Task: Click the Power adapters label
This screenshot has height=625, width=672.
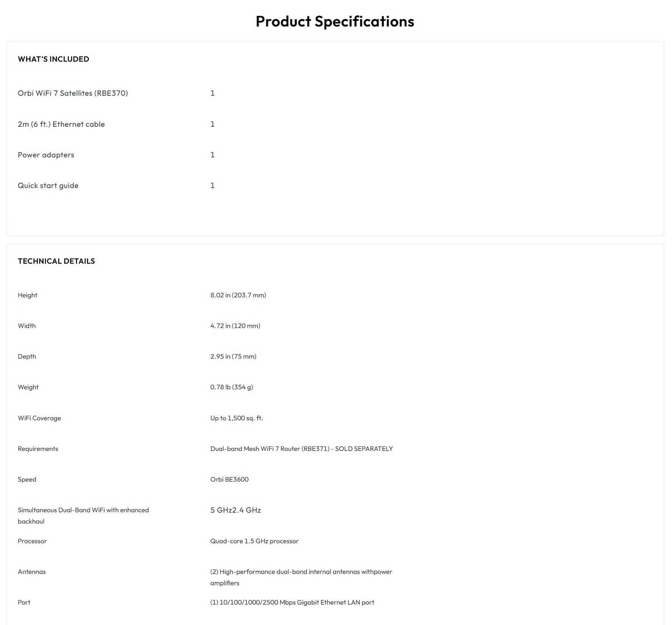Action: tap(46, 155)
